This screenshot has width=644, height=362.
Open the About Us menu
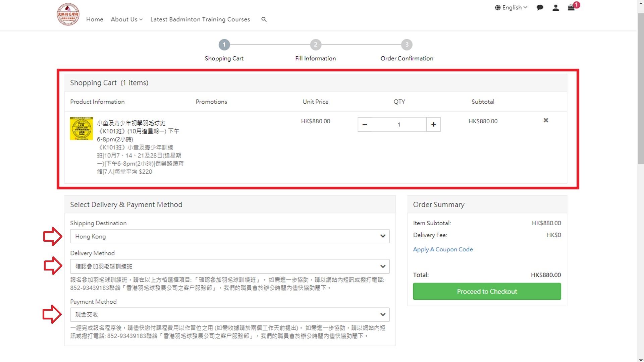(x=126, y=19)
